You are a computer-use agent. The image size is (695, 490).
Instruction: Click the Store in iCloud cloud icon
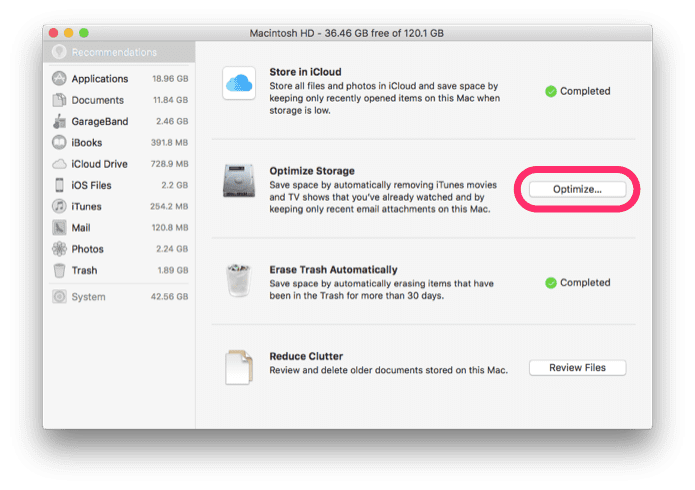(239, 83)
